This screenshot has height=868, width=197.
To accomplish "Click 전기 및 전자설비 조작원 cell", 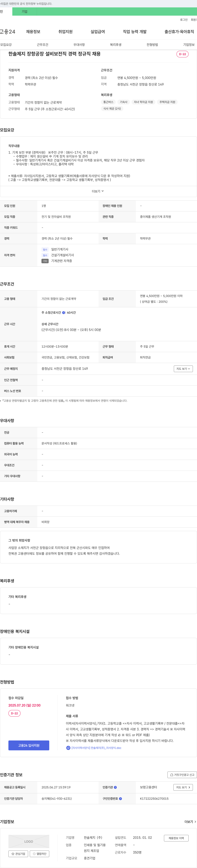I will coord(56,217).
